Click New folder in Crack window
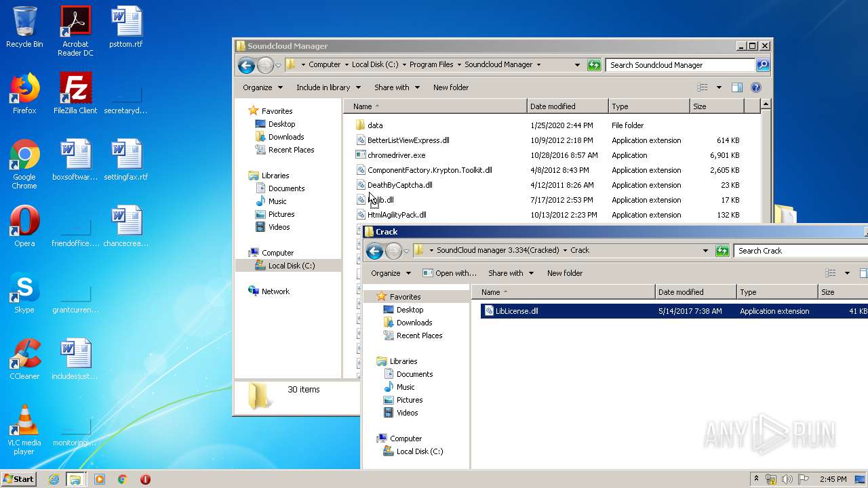This screenshot has width=868, height=488. pyautogui.click(x=565, y=273)
